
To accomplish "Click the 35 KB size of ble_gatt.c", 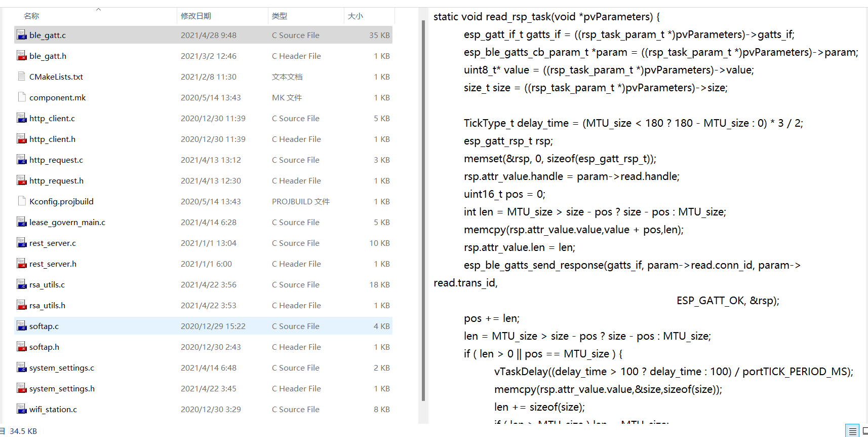I will click(x=379, y=35).
